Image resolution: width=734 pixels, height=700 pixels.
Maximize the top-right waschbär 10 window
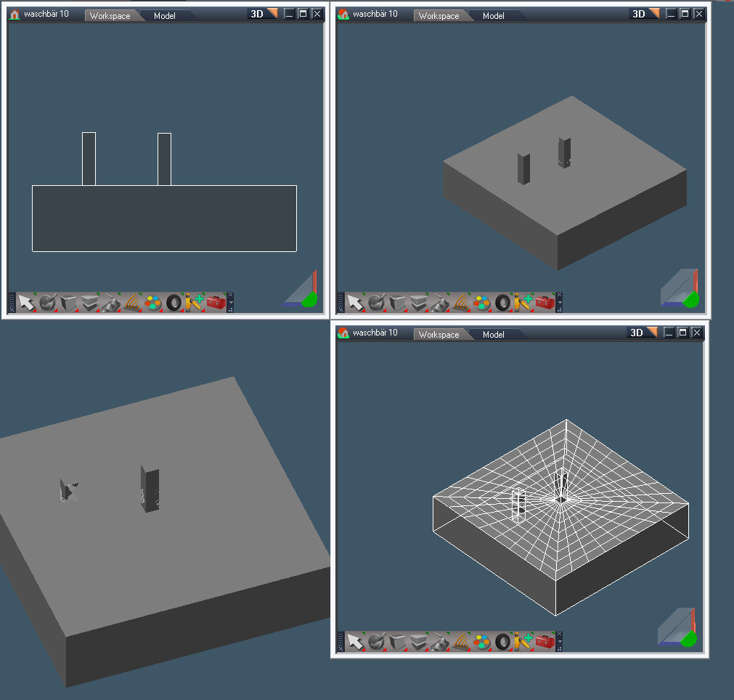point(685,14)
